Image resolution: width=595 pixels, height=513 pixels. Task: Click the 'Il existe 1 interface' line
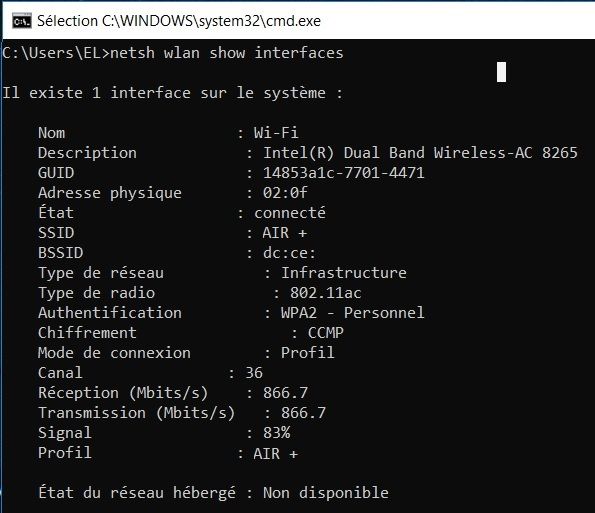pyautogui.click(x=172, y=93)
